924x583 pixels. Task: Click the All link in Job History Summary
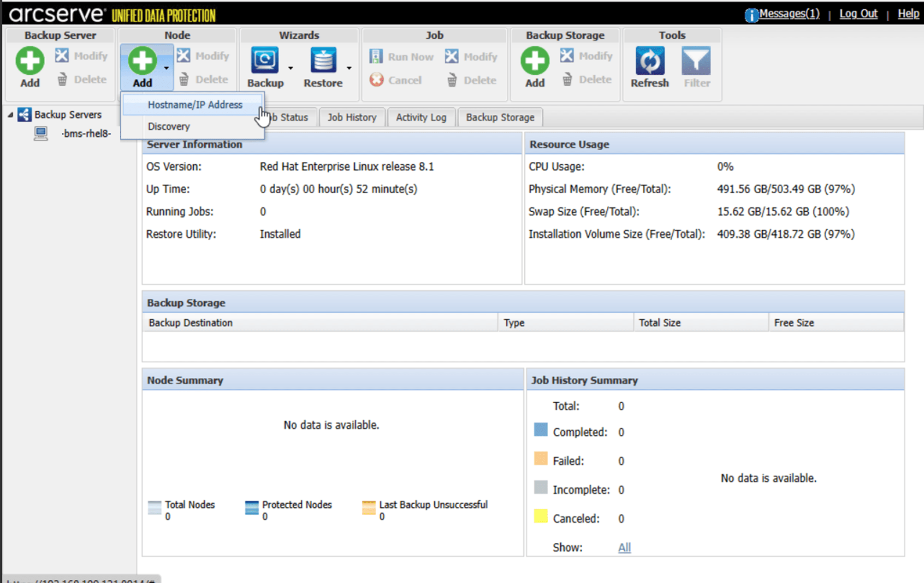pyautogui.click(x=624, y=547)
